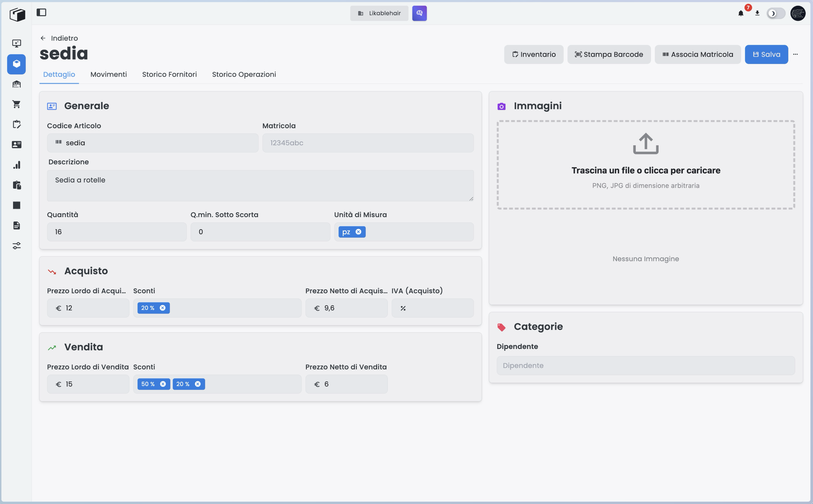
Task: Click the download icon in top bar
Action: pyautogui.click(x=757, y=13)
